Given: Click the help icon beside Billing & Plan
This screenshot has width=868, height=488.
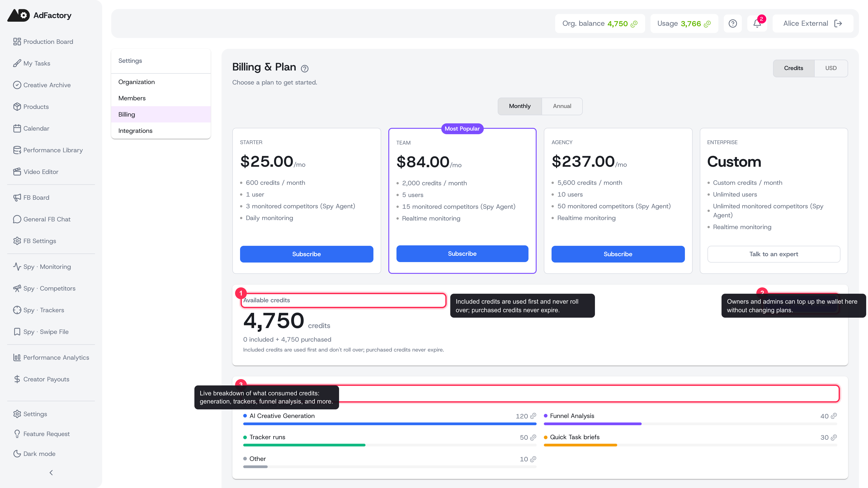Looking at the screenshot, I should pyautogui.click(x=305, y=69).
